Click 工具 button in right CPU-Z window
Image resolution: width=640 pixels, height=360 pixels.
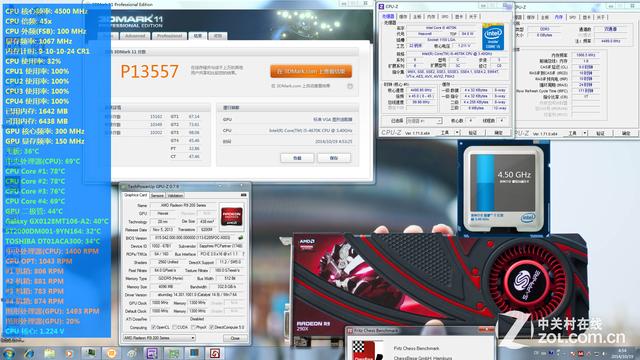[x=573, y=133]
